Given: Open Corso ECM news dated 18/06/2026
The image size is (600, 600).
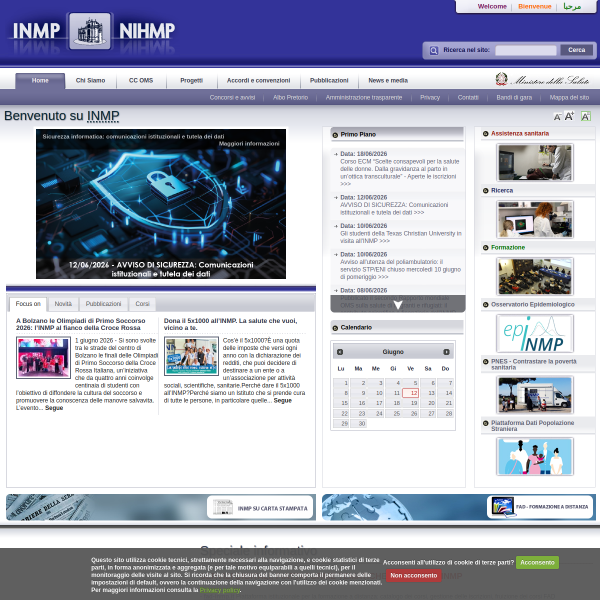Looking at the screenshot, I should coord(400,173).
